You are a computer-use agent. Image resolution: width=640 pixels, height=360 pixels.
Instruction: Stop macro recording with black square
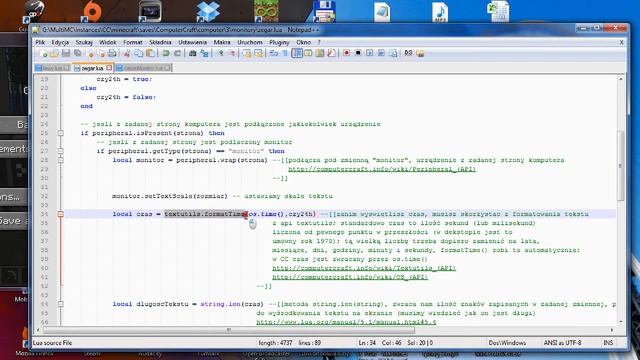click(x=358, y=53)
